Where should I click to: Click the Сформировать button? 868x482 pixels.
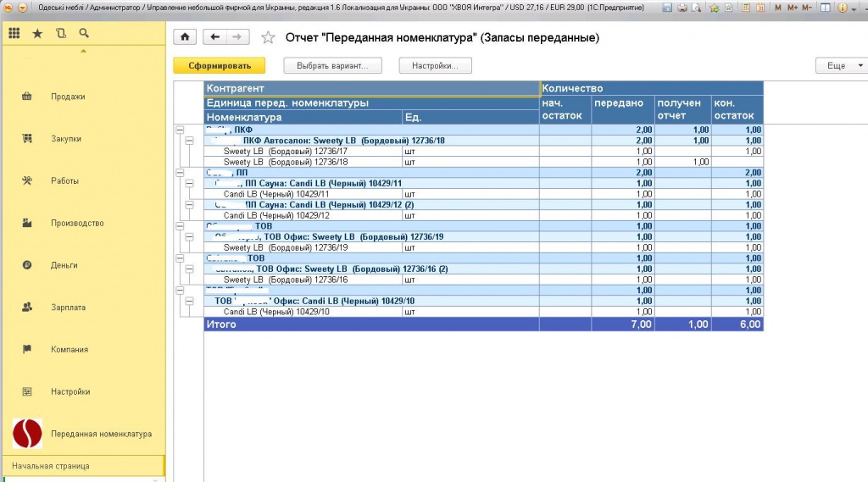click(x=220, y=65)
